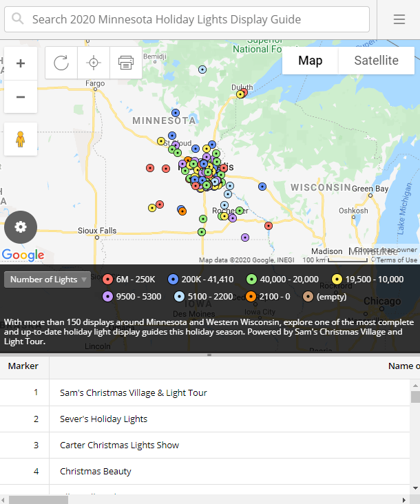Center map on my location
The image size is (420, 504).
tap(94, 63)
